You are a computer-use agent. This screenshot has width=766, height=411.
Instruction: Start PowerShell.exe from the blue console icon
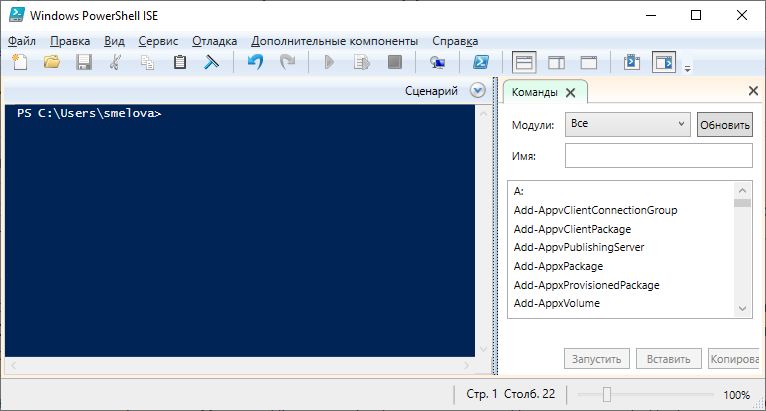[481, 63]
